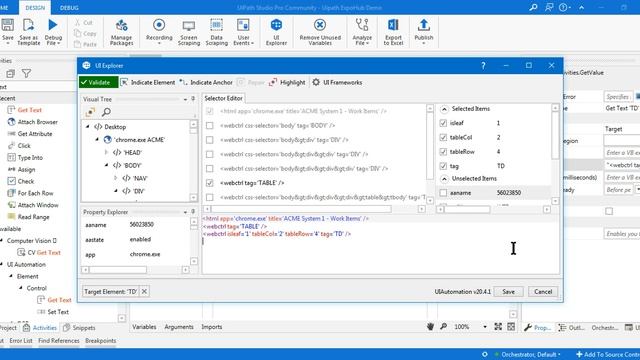Click Visual Tree search magnifier icon
Screen dimensions: 640x360
[106, 112]
